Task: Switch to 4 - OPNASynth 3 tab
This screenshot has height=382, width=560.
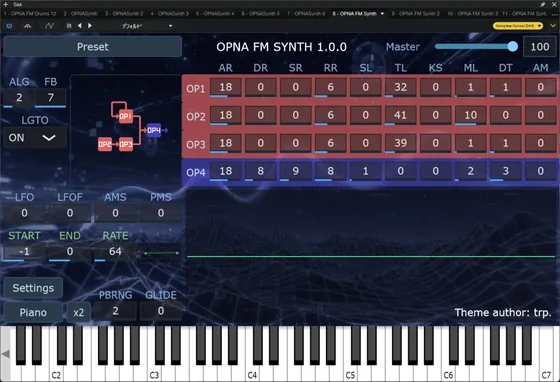Action: (x=169, y=14)
